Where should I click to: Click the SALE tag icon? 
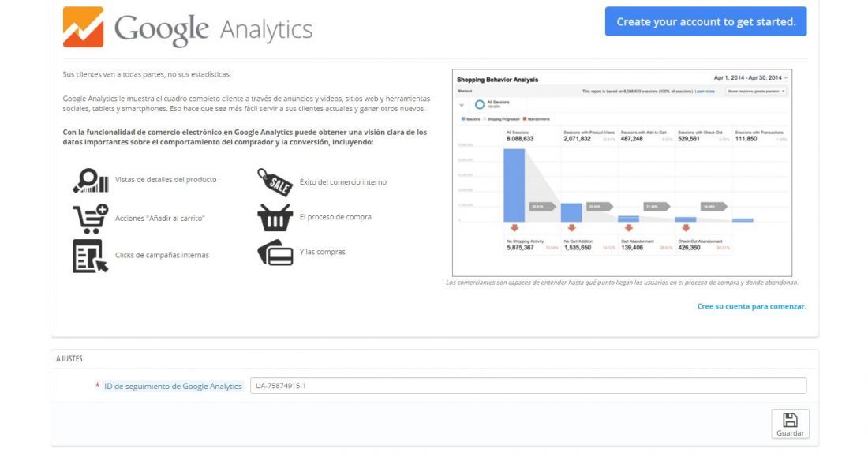coord(275,182)
